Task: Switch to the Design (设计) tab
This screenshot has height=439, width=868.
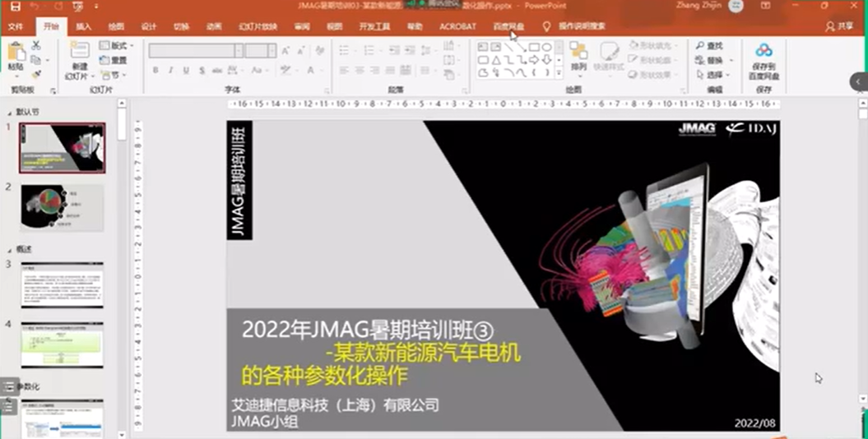Action: [x=148, y=26]
